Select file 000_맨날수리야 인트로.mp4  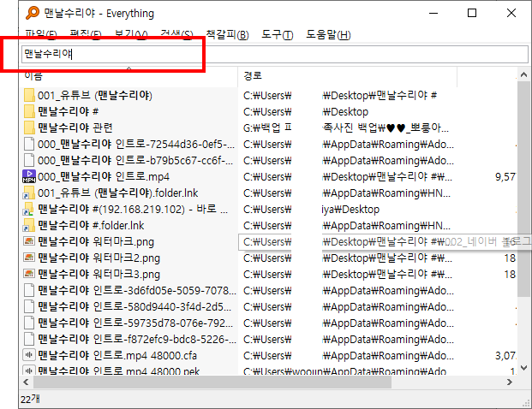(104, 176)
